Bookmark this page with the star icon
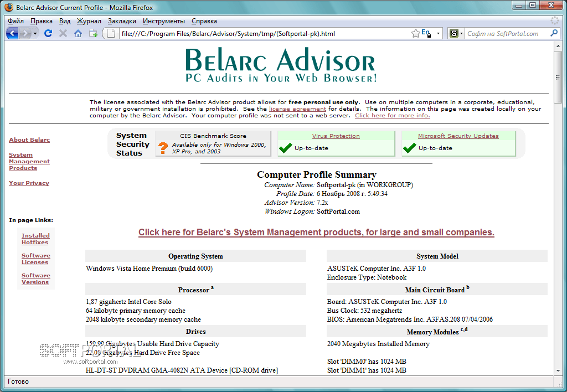Screen dimensions: 567x392 (x=415, y=34)
